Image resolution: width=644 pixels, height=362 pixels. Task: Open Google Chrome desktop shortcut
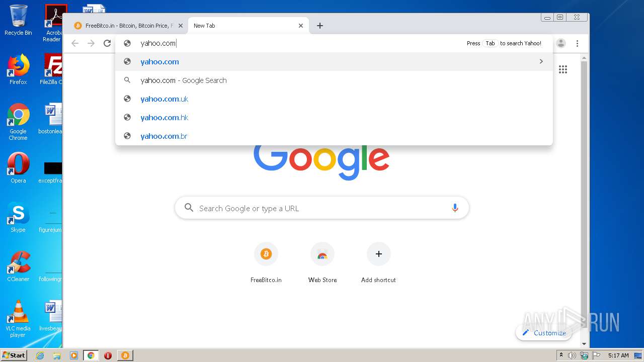point(18,122)
